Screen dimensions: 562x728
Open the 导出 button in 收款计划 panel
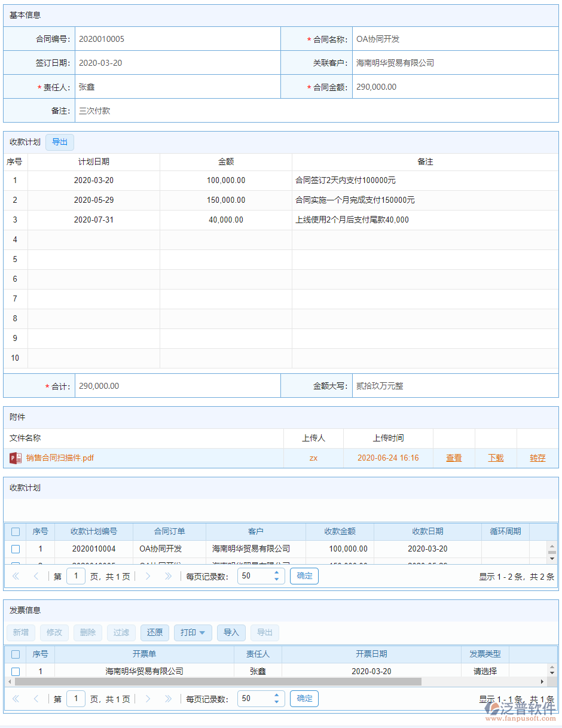(x=59, y=142)
